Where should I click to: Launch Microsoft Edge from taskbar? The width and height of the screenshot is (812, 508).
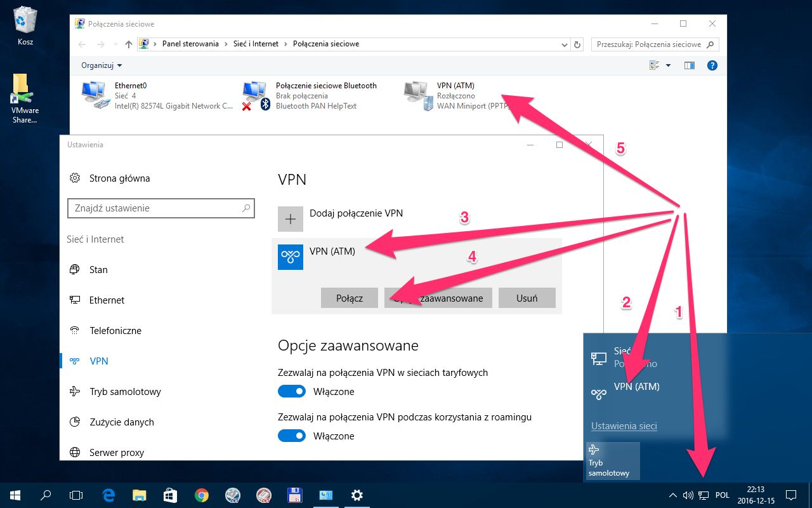pos(108,495)
